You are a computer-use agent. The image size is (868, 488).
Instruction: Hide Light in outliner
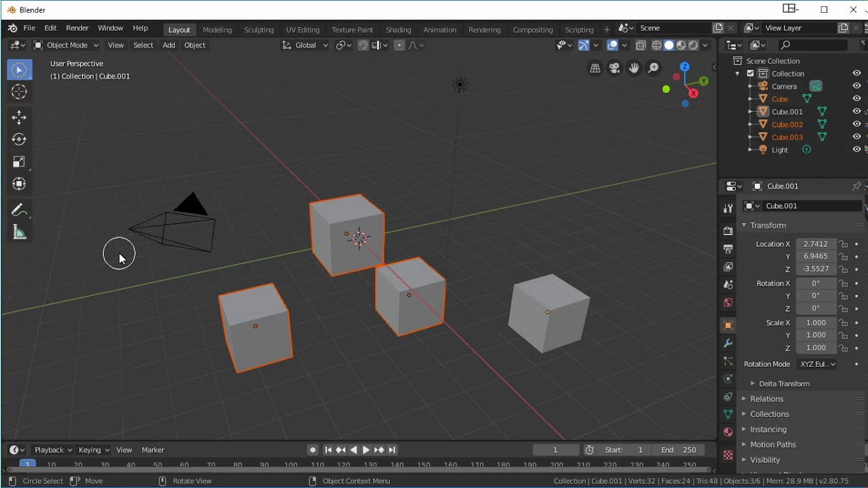856,150
